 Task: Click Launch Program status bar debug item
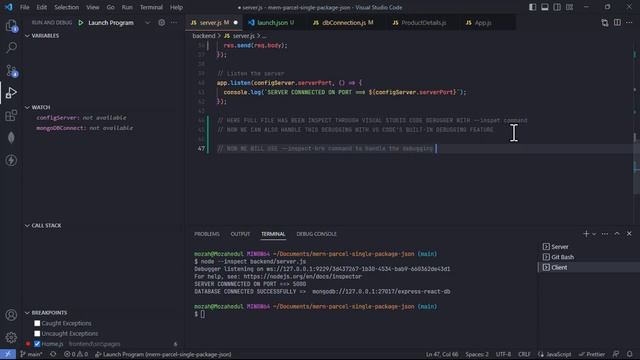pyautogui.click(x=163, y=354)
